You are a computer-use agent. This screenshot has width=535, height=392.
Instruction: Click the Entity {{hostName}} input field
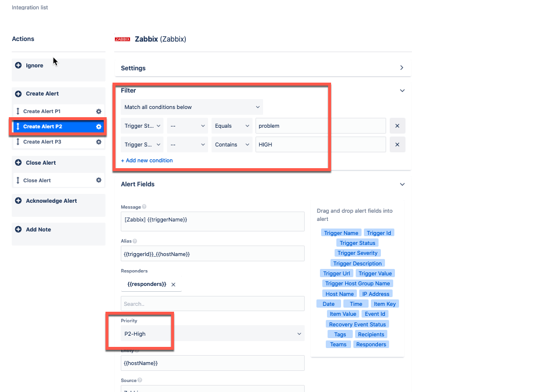(x=213, y=363)
